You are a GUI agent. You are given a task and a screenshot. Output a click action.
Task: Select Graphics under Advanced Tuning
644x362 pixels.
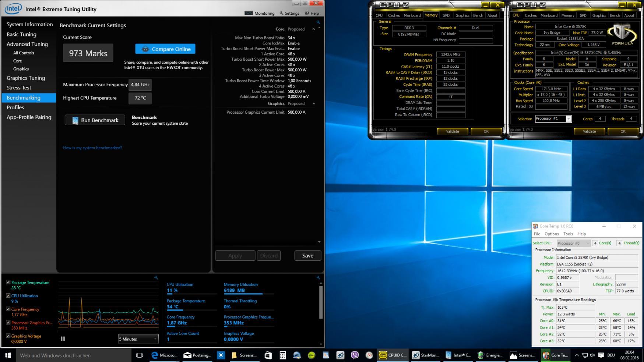pyautogui.click(x=21, y=69)
